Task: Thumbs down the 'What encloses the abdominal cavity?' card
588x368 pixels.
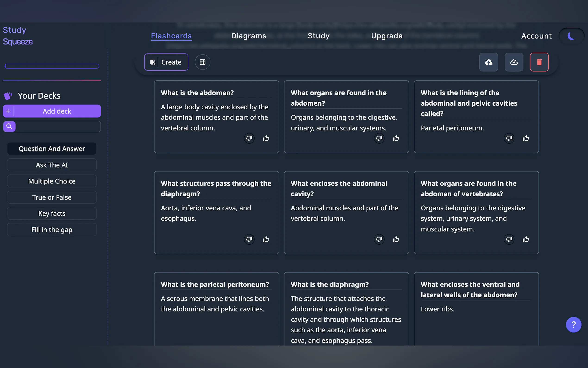Action: (379, 239)
